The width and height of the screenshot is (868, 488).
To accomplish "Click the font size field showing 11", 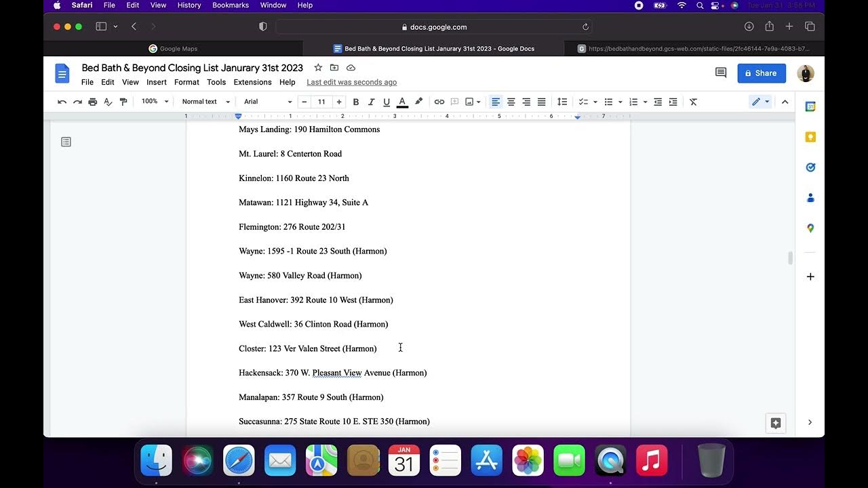I will (321, 102).
